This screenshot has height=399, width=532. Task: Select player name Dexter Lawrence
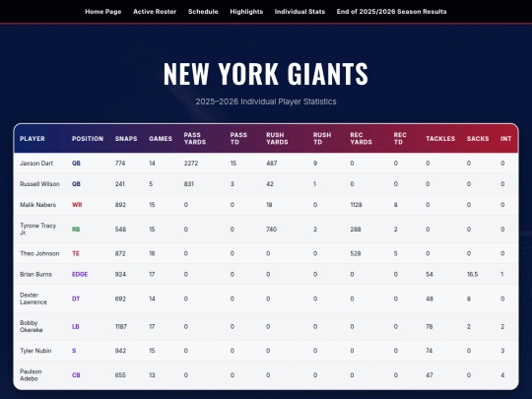tap(33, 299)
